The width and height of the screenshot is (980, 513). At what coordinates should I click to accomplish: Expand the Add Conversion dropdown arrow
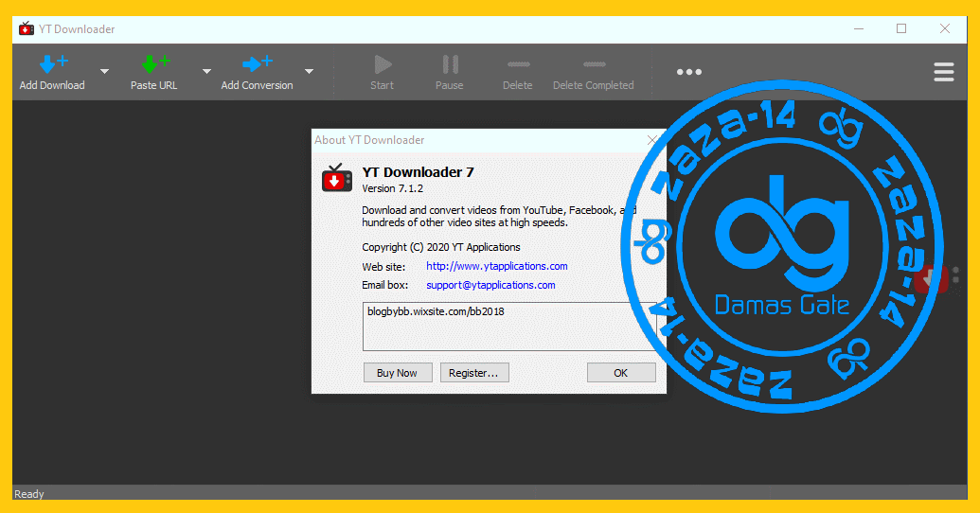click(309, 71)
